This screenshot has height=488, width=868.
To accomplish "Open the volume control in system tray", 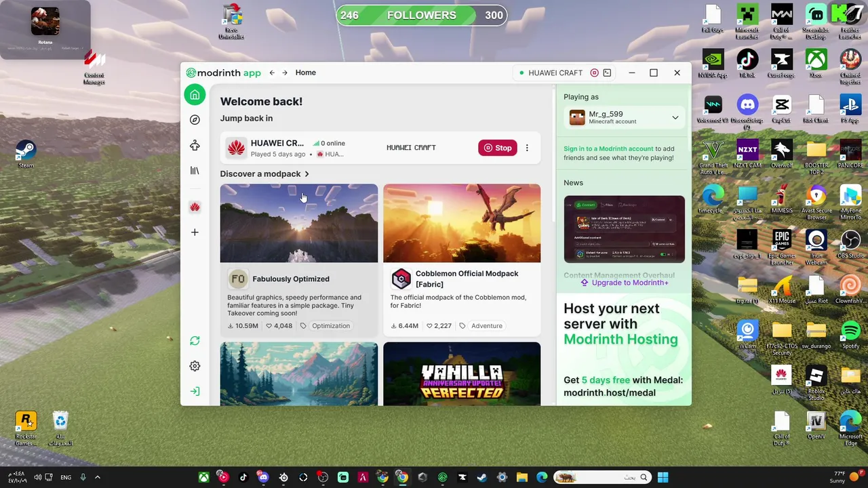I will click(37, 477).
